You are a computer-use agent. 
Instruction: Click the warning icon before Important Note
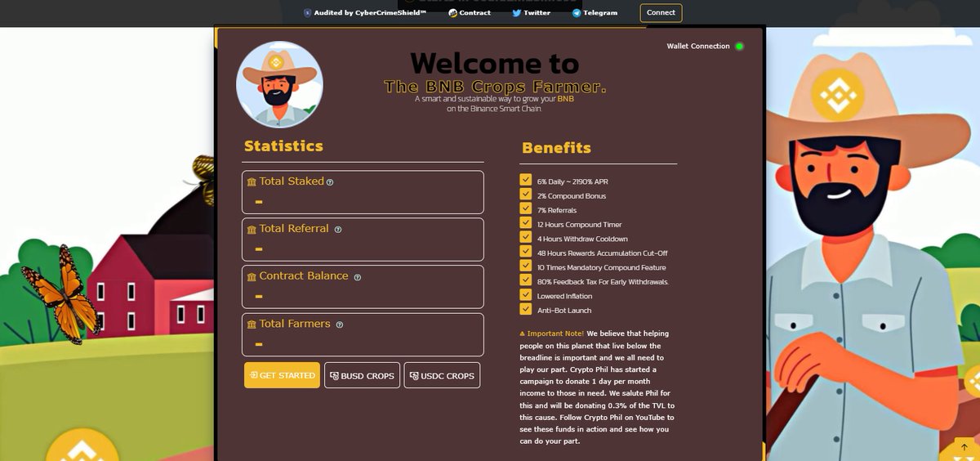tap(523, 333)
